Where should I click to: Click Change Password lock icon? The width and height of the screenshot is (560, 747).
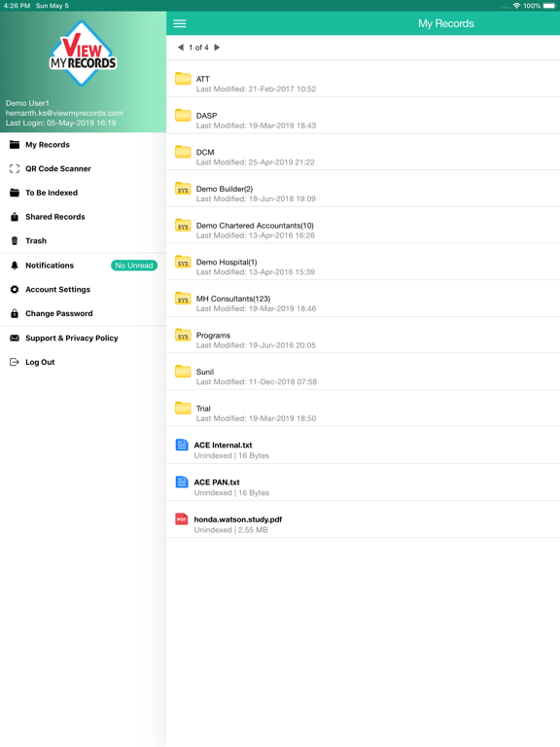tap(15, 313)
